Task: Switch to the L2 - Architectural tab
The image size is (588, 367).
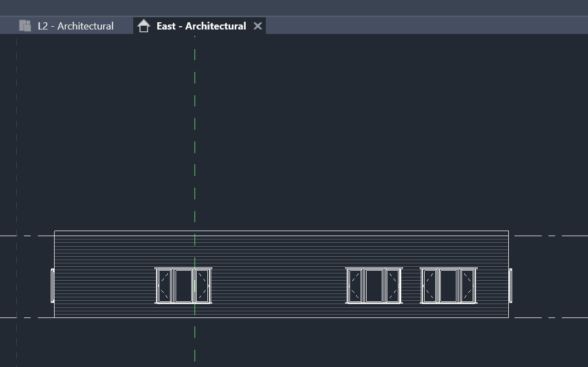Action: [75, 26]
